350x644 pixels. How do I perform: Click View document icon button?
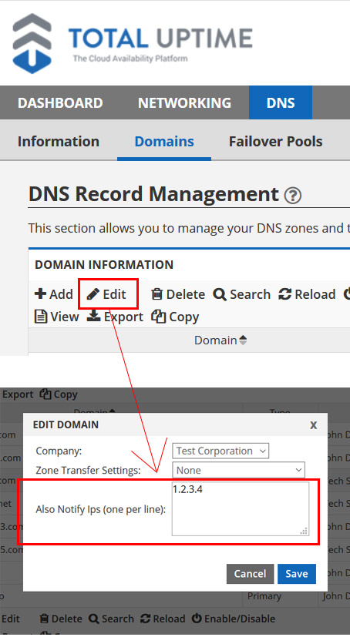tap(57, 317)
